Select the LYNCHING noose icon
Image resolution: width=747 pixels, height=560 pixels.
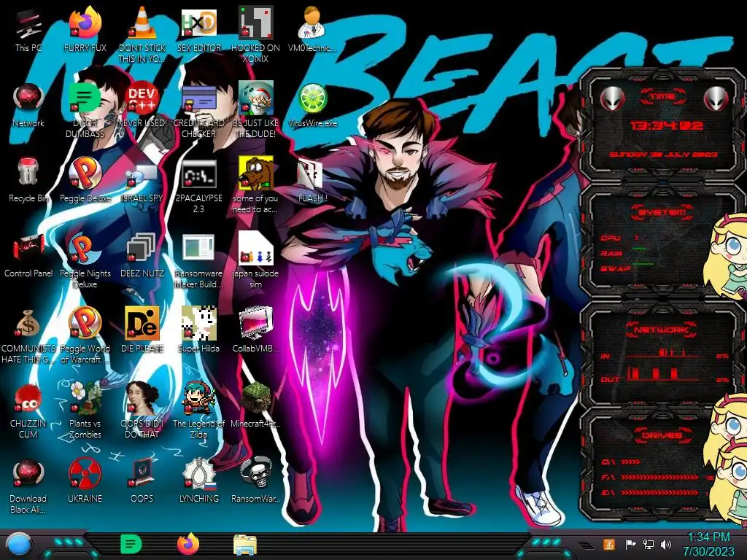click(x=198, y=473)
